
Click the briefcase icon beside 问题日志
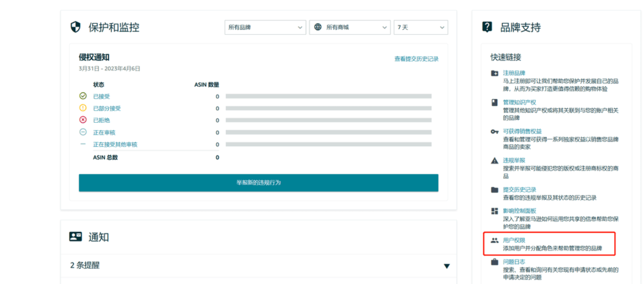[494, 262]
